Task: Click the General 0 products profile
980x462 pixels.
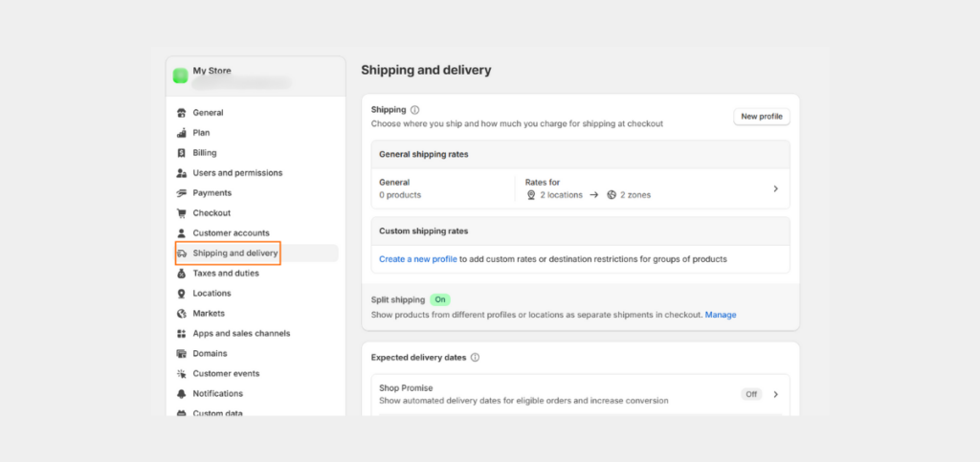Action: pos(400,188)
